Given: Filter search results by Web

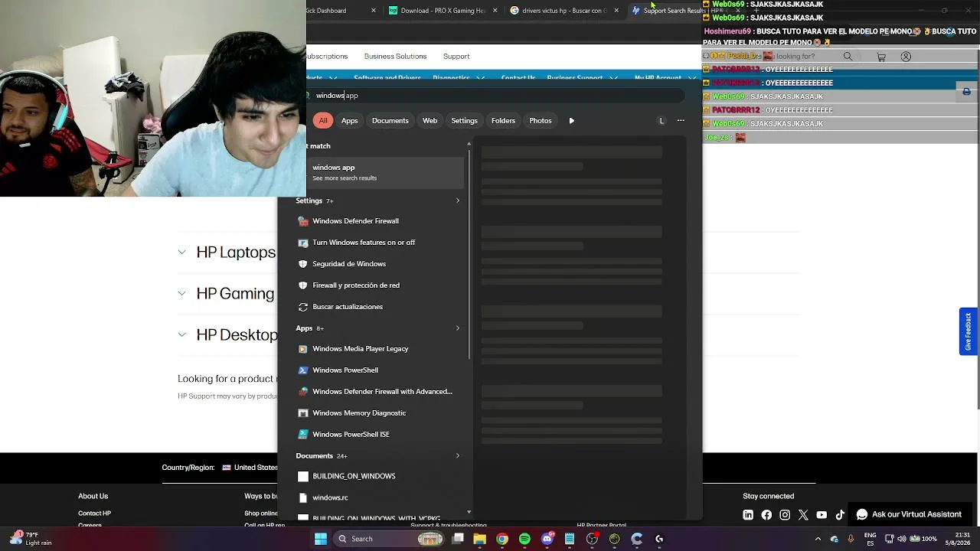Looking at the screenshot, I should pos(430,121).
